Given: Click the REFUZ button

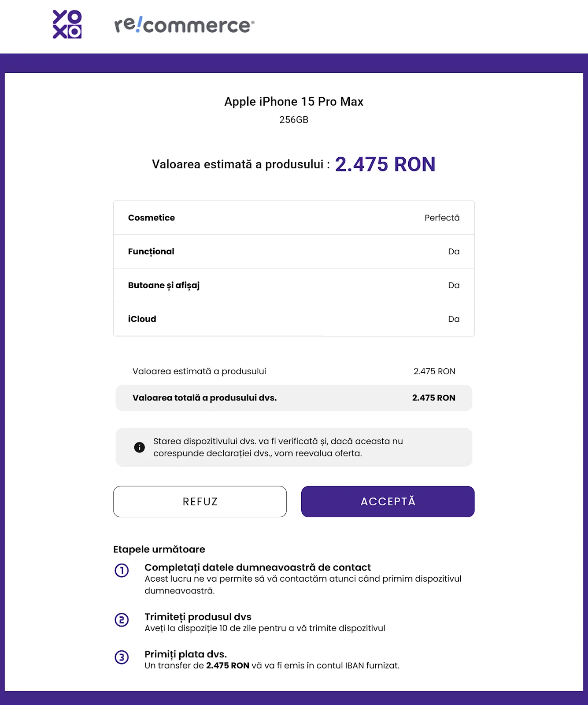Looking at the screenshot, I should pos(200,501).
